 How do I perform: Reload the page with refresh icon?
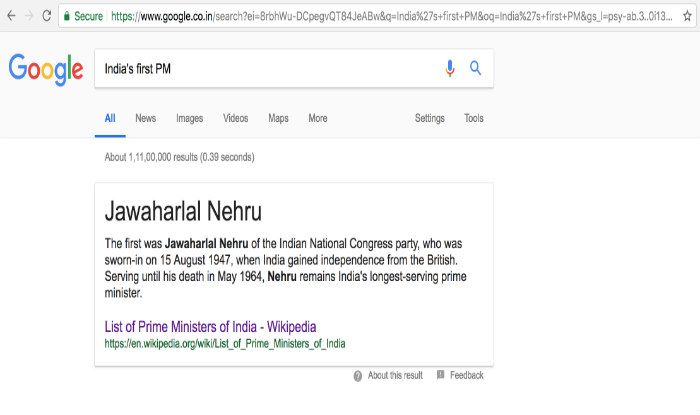click(46, 17)
